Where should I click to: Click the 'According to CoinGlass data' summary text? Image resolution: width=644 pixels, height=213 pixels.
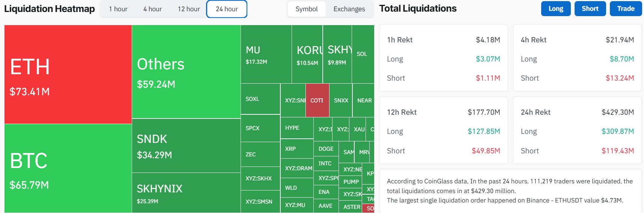tap(510, 191)
